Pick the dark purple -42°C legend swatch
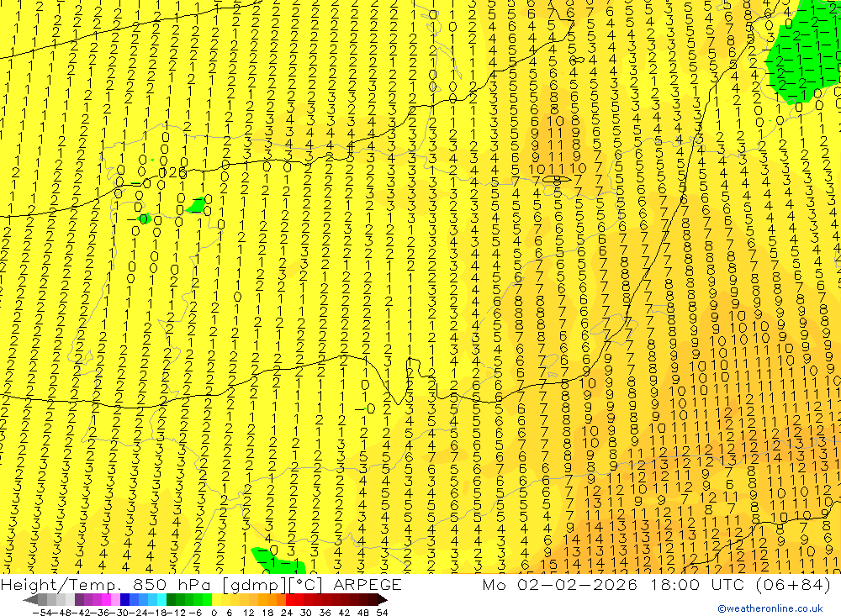Viewport: 841px width, 616px height. pos(79,600)
